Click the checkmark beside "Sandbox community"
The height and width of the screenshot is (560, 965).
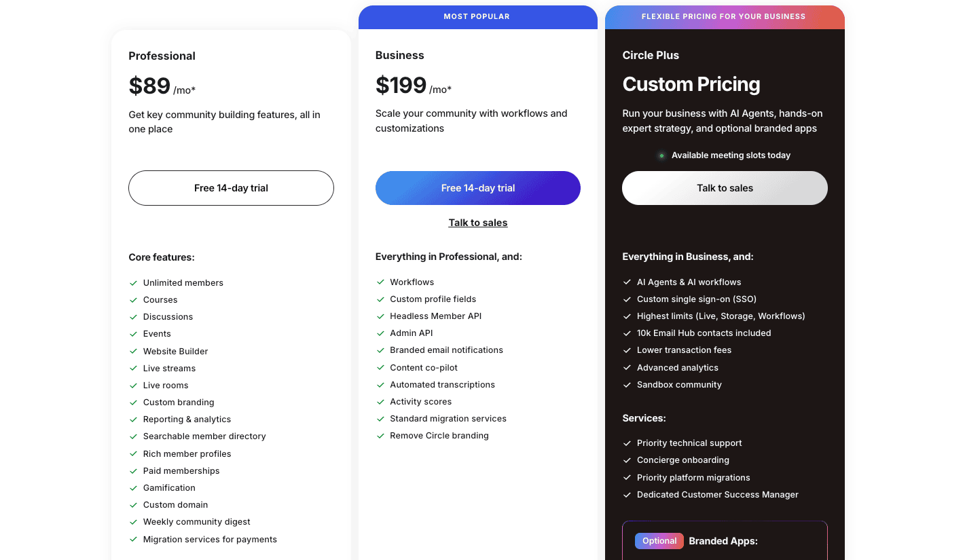(627, 384)
